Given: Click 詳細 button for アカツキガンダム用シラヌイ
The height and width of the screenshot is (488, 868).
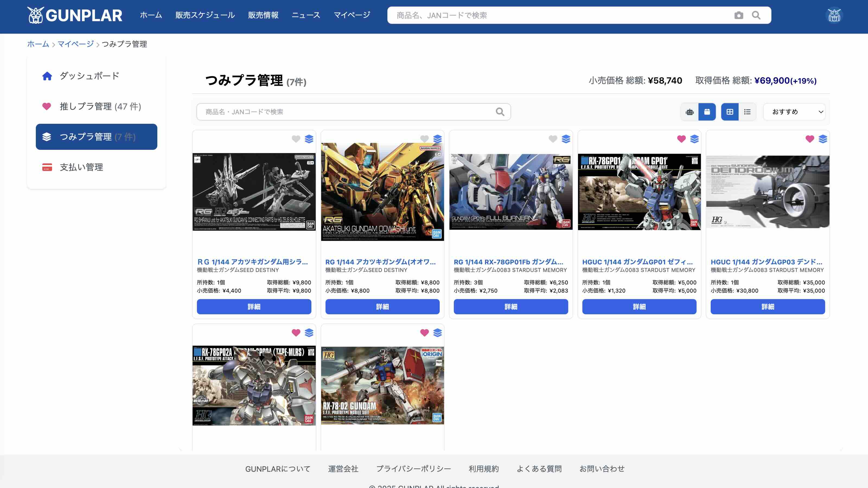Looking at the screenshot, I should (x=254, y=306).
